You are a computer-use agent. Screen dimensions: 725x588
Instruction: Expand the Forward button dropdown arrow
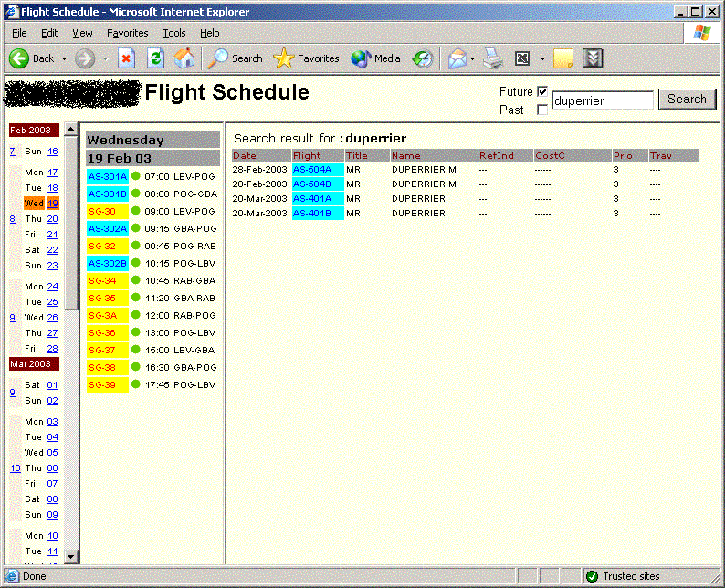105,58
